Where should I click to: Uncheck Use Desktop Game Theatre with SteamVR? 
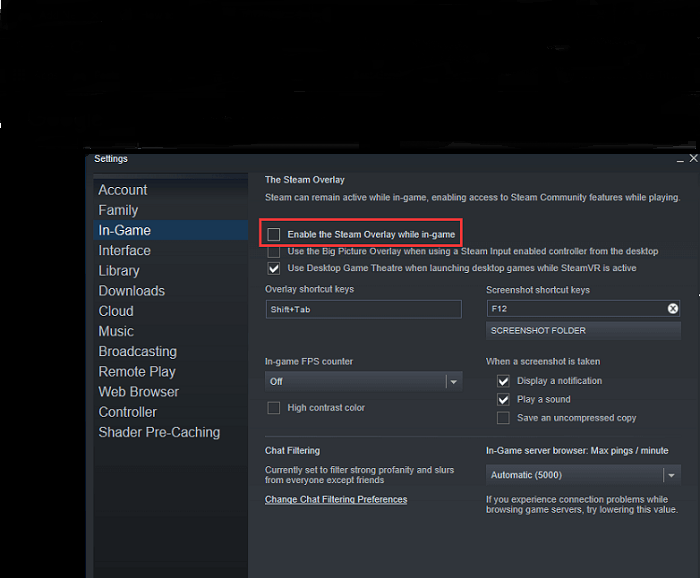pyautogui.click(x=274, y=268)
